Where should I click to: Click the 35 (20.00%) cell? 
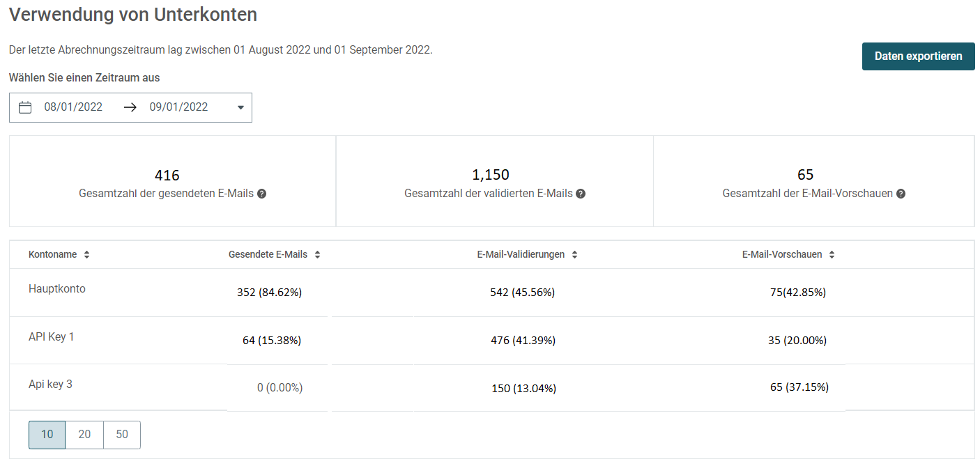(x=798, y=341)
